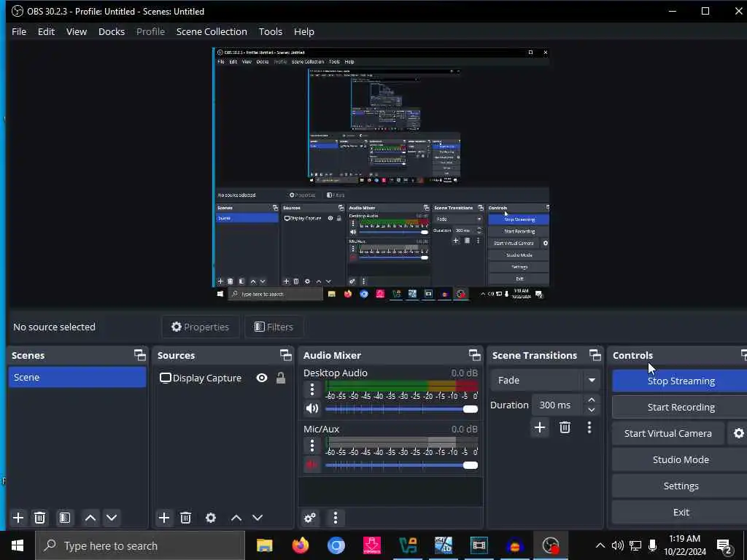The image size is (747, 560).
Task: Open advanced audio properties gears icon
Action: tap(310, 518)
